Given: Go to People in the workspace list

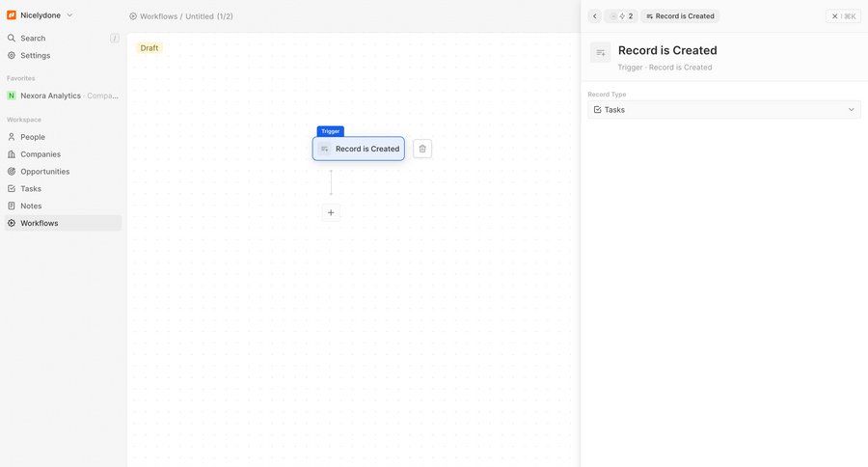Looking at the screenshot, I should tap(33, 137).
